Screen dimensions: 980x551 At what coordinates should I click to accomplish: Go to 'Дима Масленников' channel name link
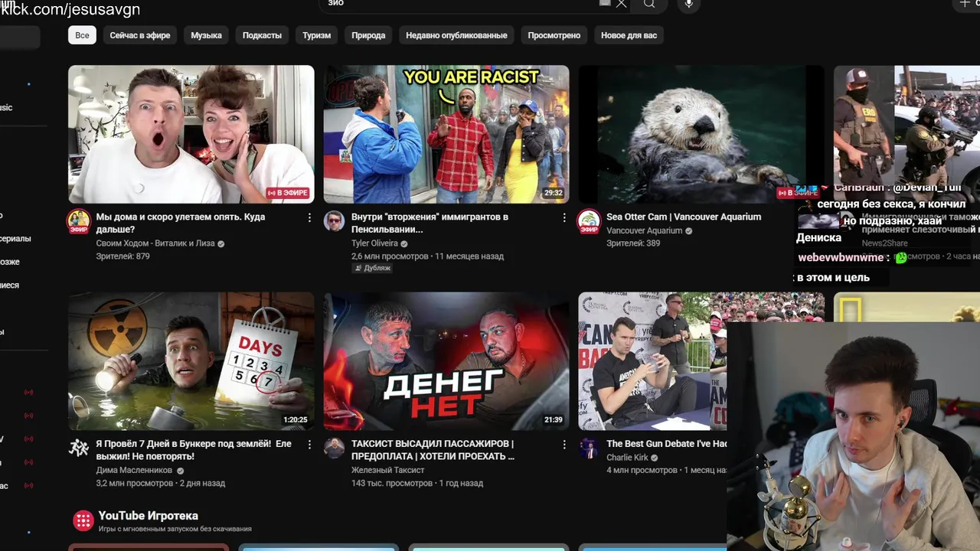(x=134, y=470)
